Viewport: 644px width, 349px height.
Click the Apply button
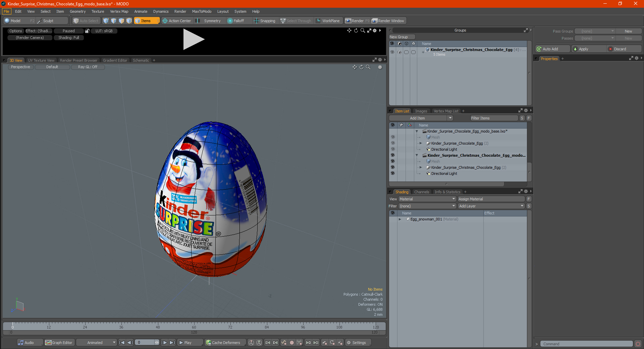pos(589,49)
